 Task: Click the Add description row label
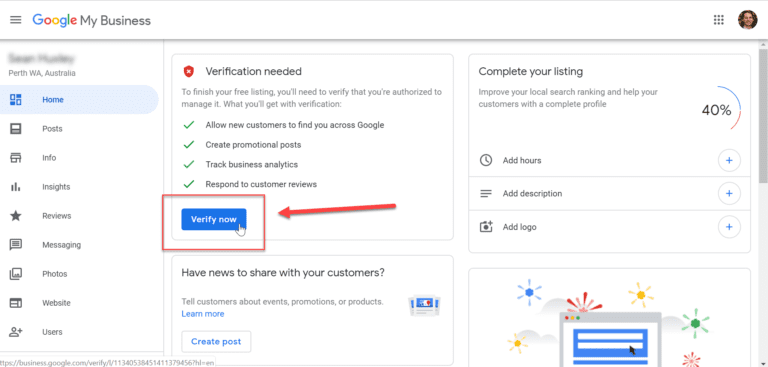click(x=532, y=194)
